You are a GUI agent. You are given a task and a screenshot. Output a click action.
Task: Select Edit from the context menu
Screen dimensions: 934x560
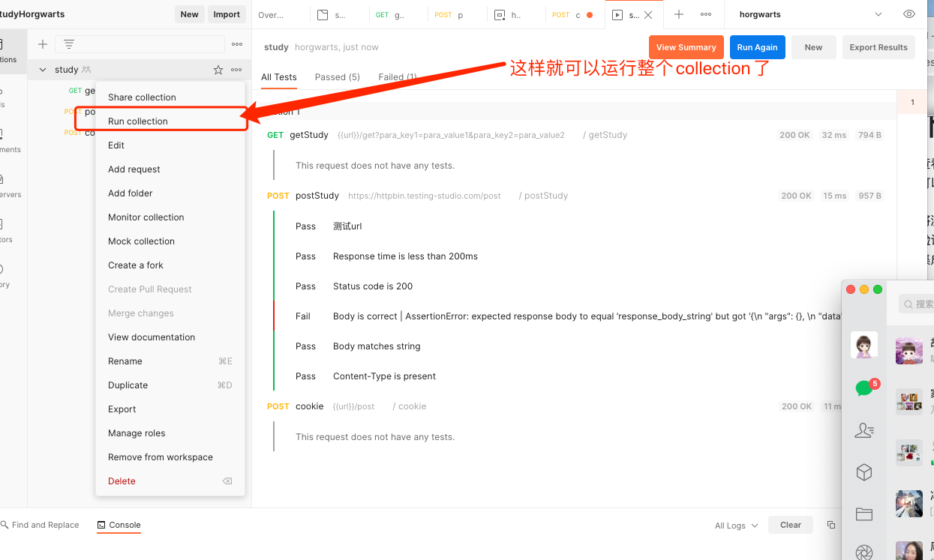pos(116,145)
